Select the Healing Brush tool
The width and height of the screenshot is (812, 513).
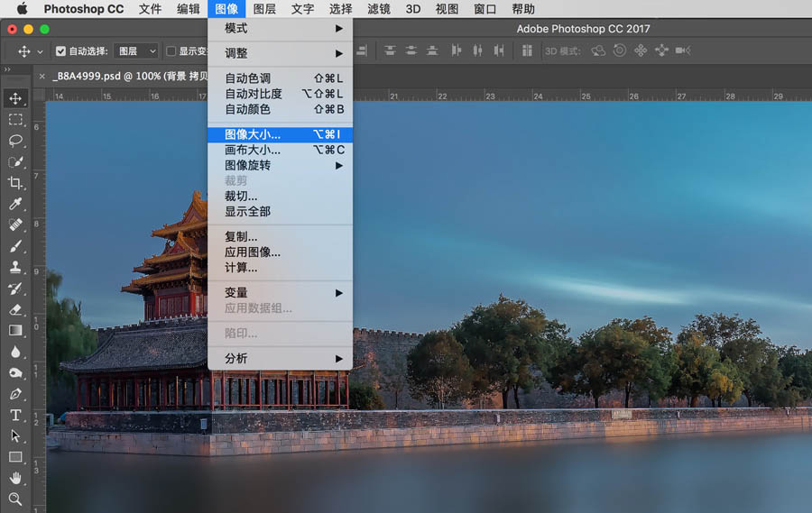click(x=15, y=225)
